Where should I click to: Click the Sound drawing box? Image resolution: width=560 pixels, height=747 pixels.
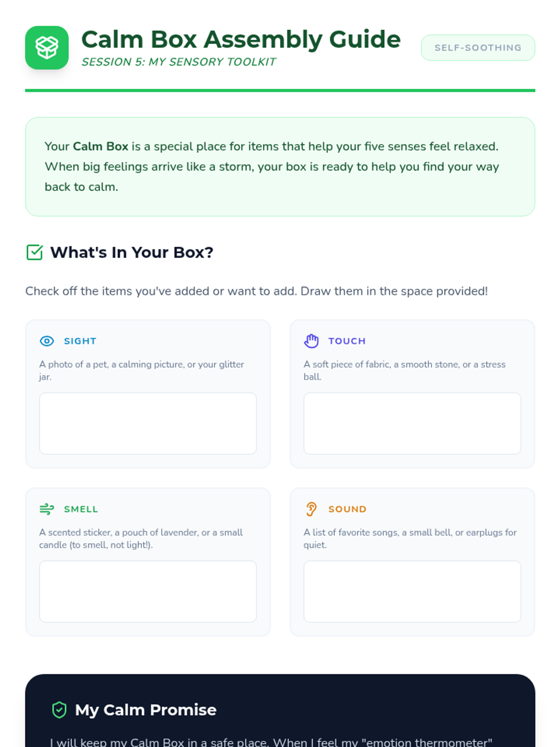point(412,592)
